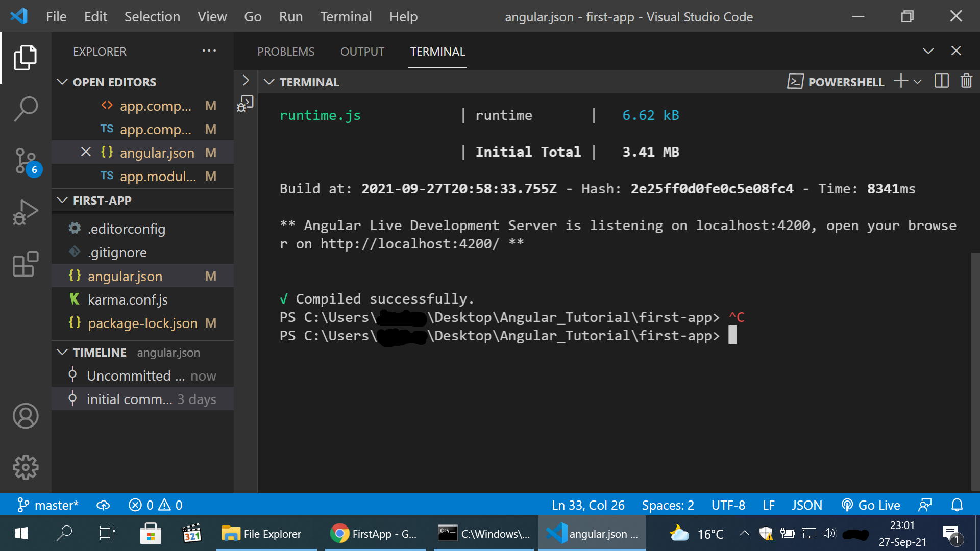Open Microsoft Store from taskbar

click(x=151, y=534)
